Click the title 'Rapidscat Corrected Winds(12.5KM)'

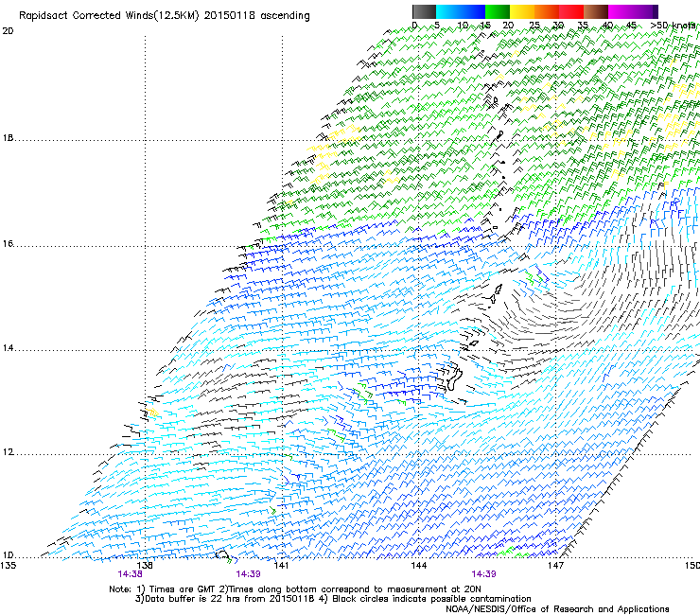coord(109,16)
